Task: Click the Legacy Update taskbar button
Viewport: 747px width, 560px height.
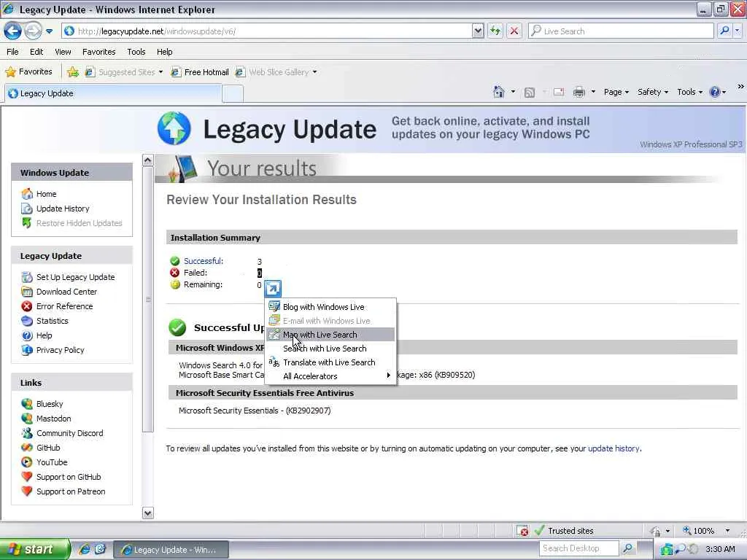Action: coord(171,550)
